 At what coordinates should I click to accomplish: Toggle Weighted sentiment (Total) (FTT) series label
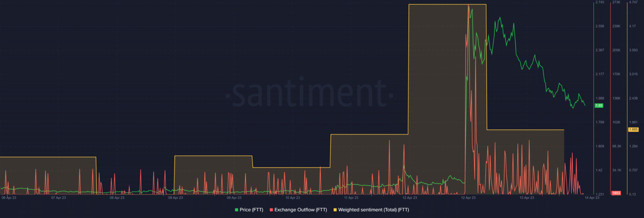coord(373,210)
